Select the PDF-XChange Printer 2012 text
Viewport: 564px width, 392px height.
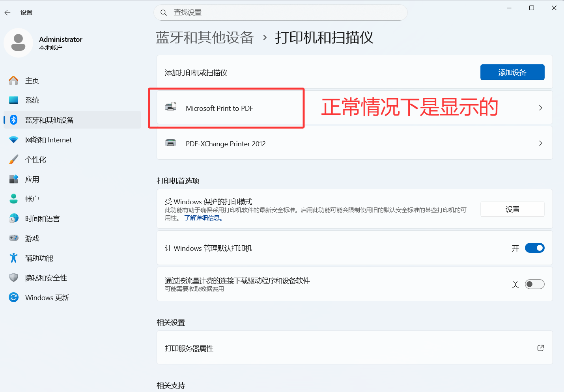point(226,144)
